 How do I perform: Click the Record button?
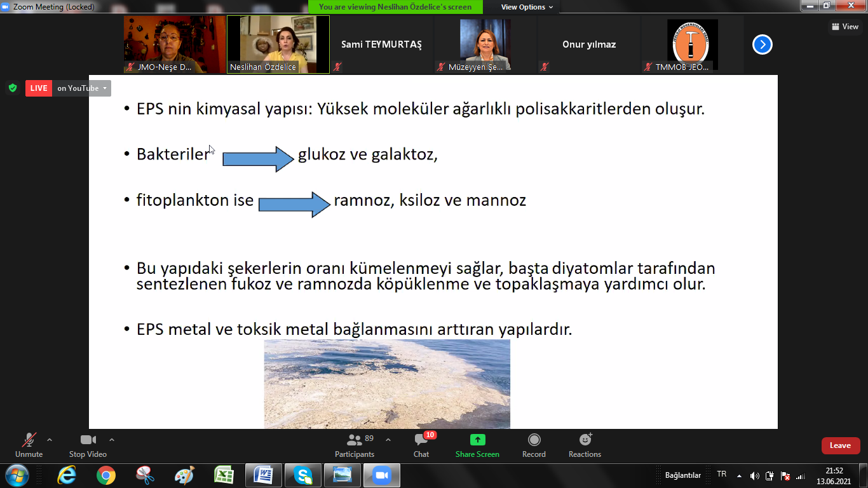coord(534,445)
